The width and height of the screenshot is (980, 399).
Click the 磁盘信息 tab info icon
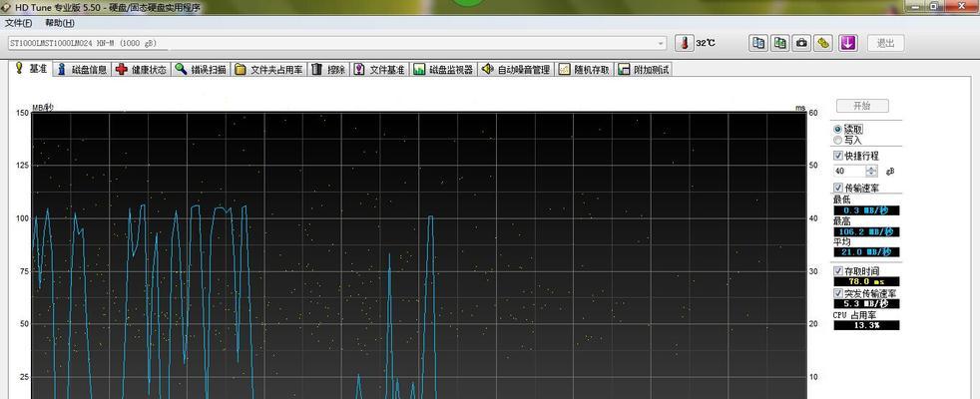(61, 69)
